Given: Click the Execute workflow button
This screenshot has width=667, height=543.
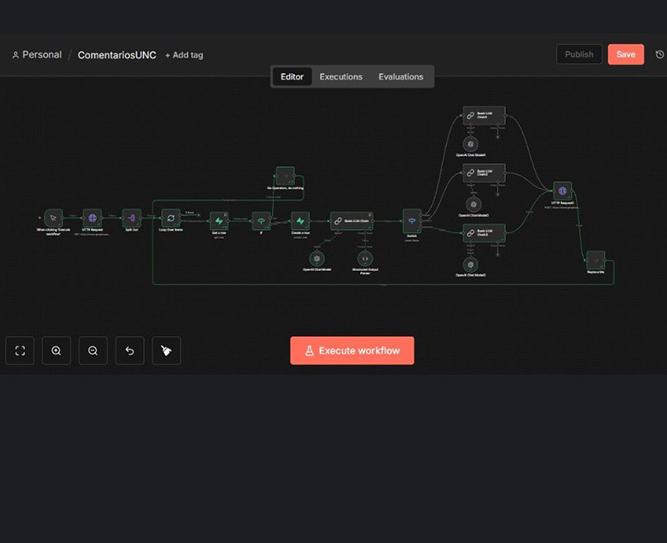Looking at the screenshot, I should click(x=352, y=351).
